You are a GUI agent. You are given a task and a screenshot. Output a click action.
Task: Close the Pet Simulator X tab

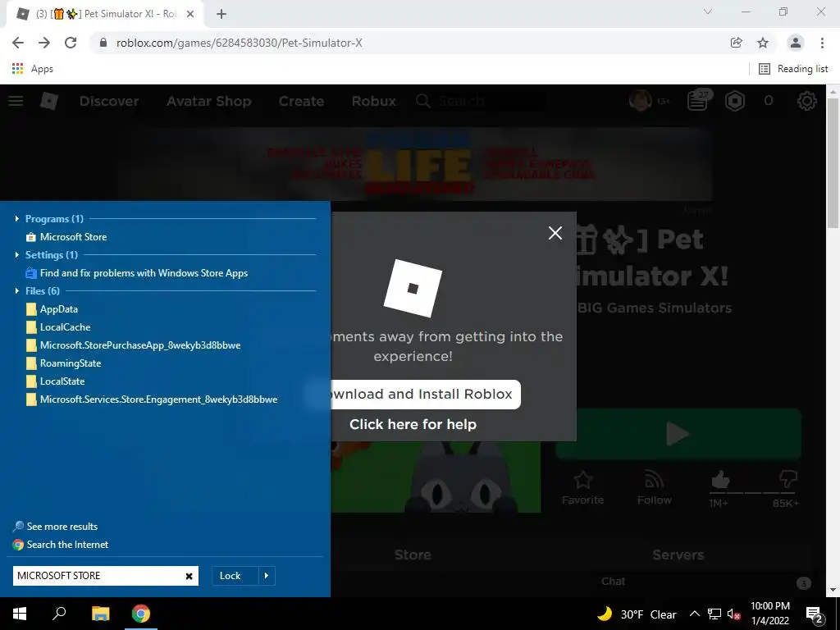190,15
